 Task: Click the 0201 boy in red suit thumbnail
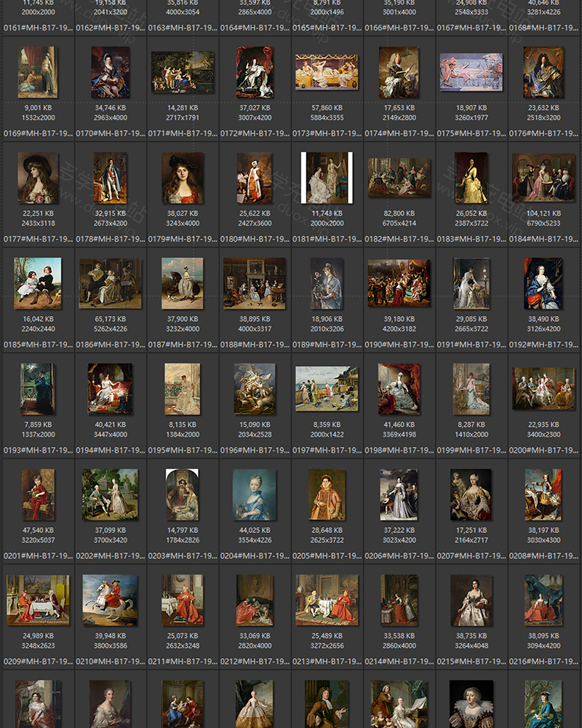[x=38, y=494]
